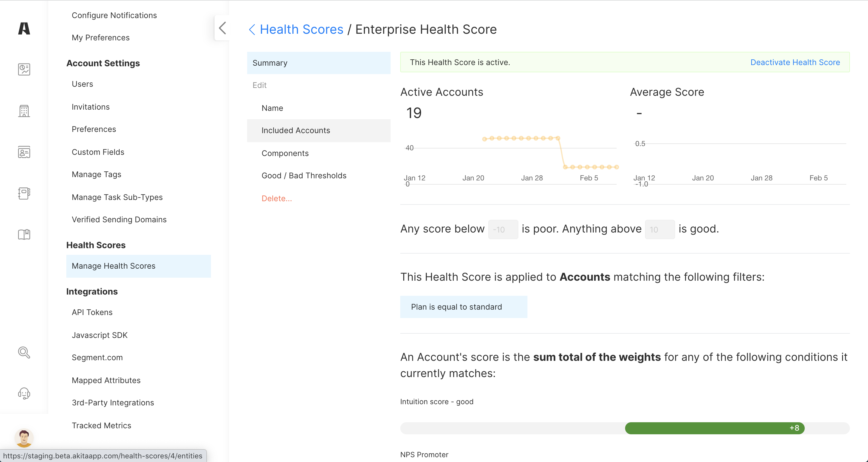Open the accounts building icon

(x=24, y=111)
